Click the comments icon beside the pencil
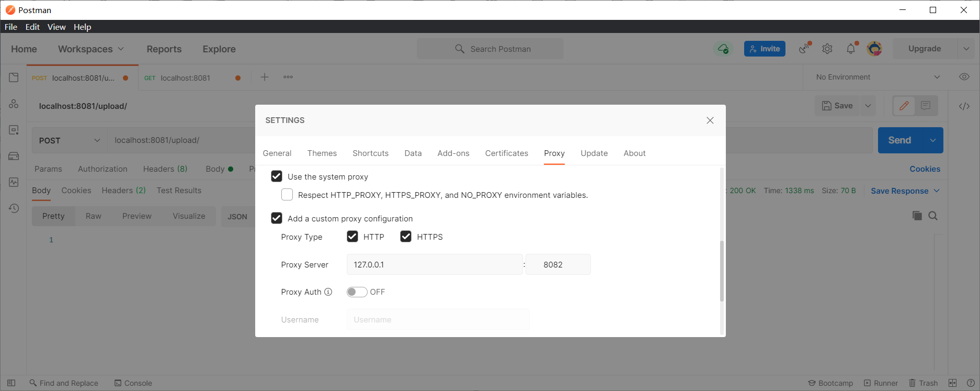 coord(926,106)
